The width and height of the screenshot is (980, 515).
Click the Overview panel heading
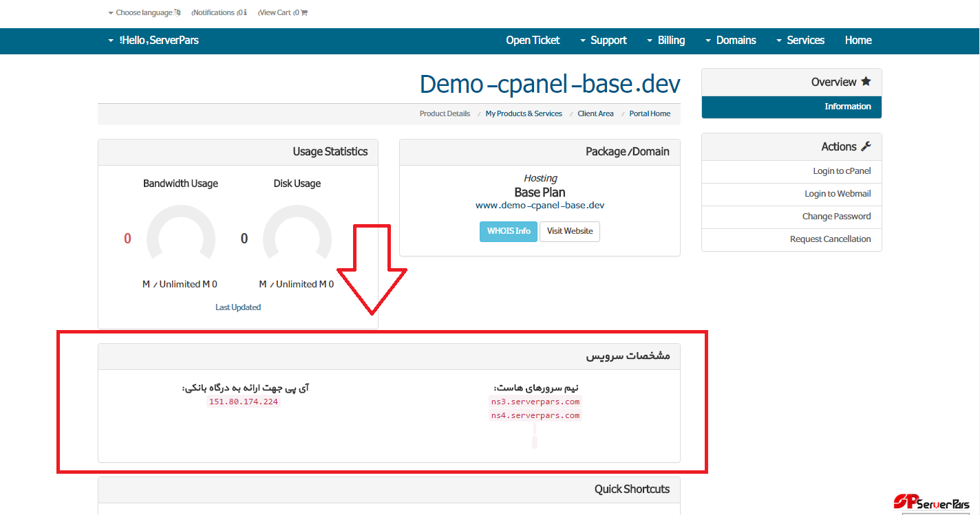click(791, 83)
